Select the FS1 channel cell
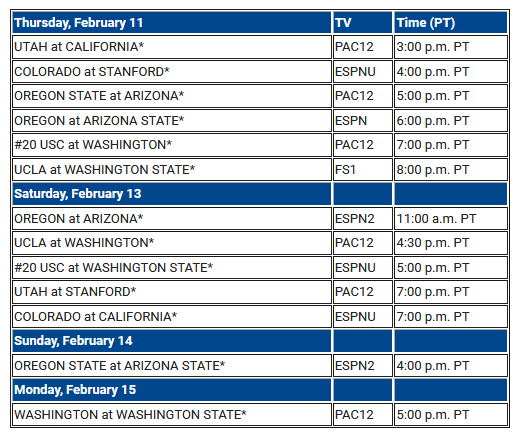 [363, 170]
